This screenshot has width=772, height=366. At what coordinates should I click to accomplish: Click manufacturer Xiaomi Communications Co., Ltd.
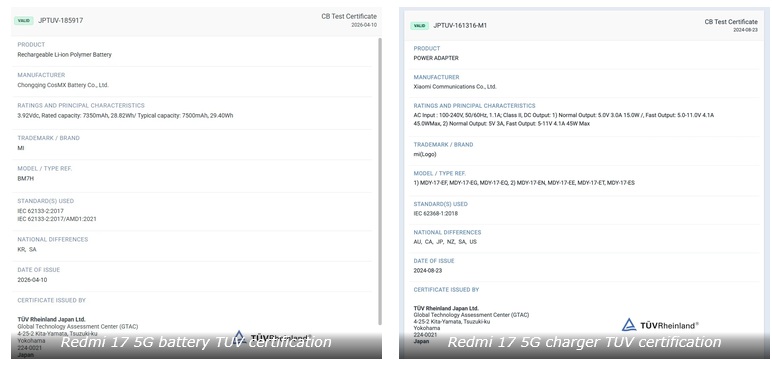point(455,87)
